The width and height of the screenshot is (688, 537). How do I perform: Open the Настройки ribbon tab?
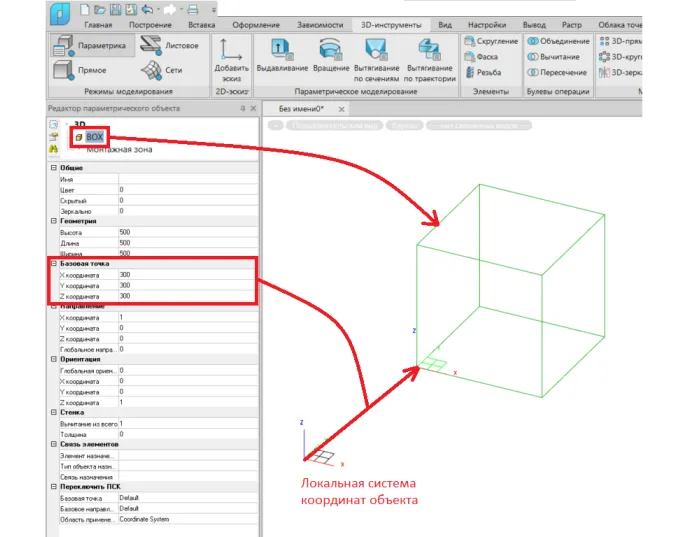pyautogui.click(x=487, y=25)
